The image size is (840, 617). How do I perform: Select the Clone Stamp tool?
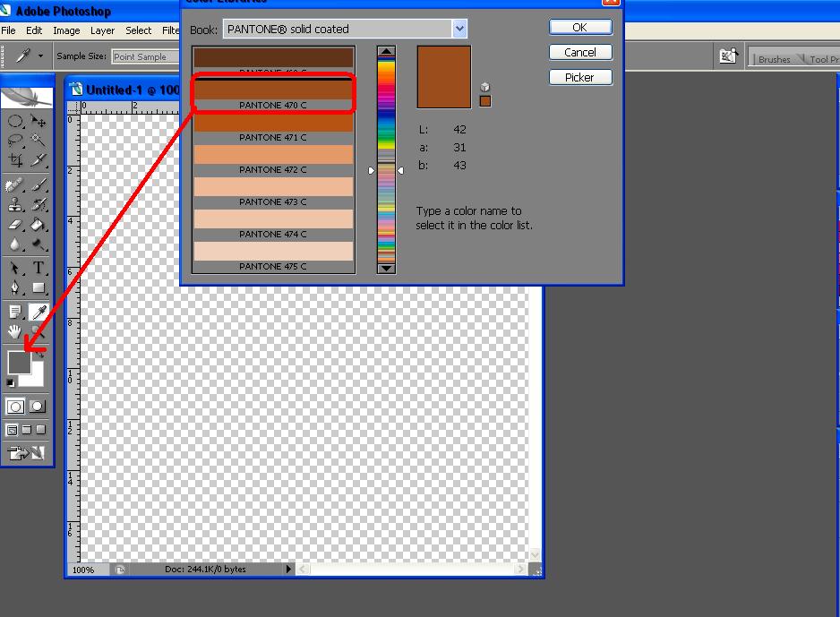point(15,204)
